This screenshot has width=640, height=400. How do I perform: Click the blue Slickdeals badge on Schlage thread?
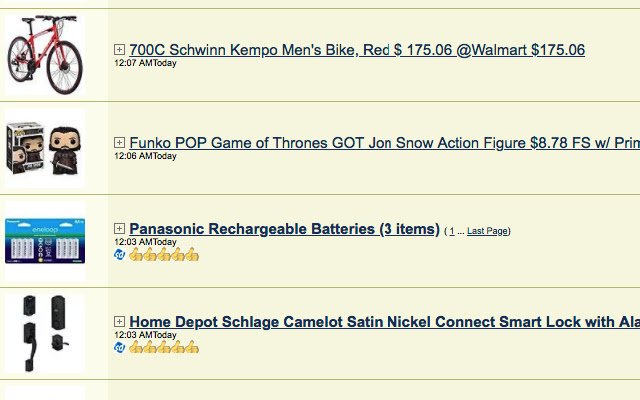[x=120, y=348]
